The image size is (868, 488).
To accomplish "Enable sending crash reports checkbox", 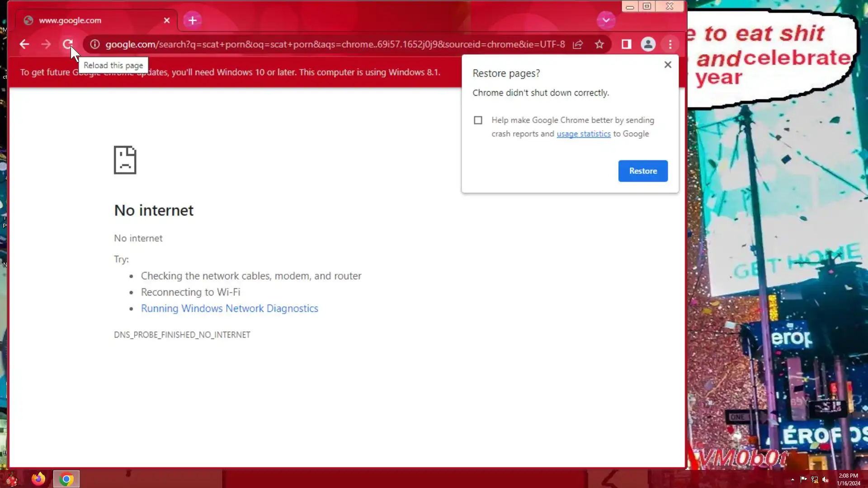I will pyautogui.click(x=478, y=120).
